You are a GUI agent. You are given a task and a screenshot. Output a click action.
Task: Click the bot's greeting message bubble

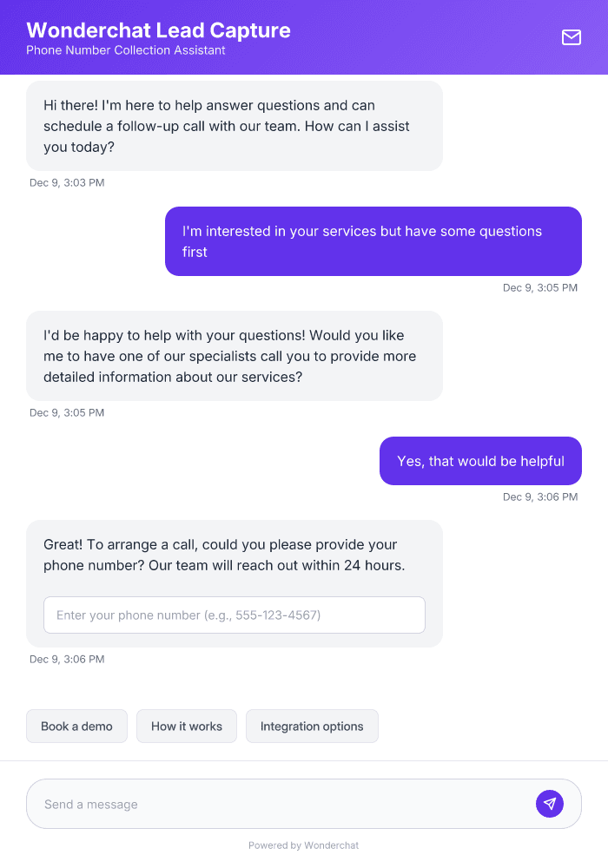[x=236, y=126]
